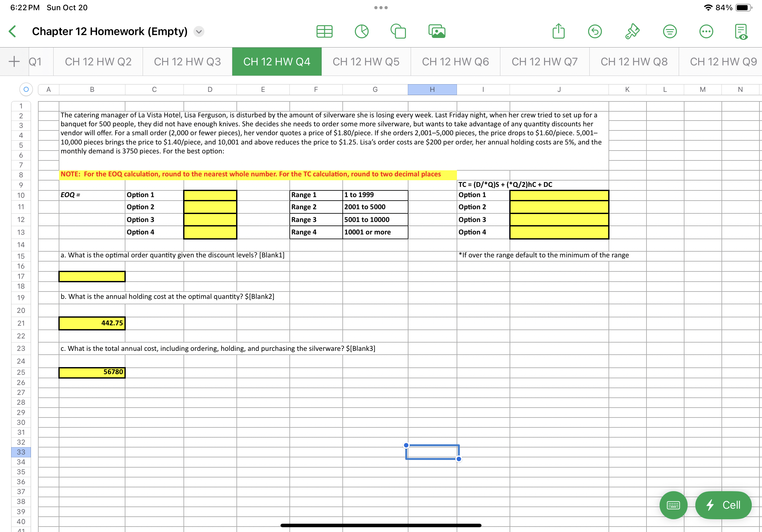Add a new sheet with plus
The height and width of the screenshot is (532, 762).
[14, 62]
